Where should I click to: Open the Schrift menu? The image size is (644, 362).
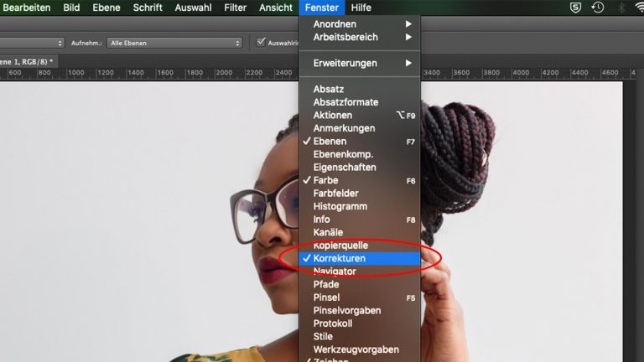[148, 8]
